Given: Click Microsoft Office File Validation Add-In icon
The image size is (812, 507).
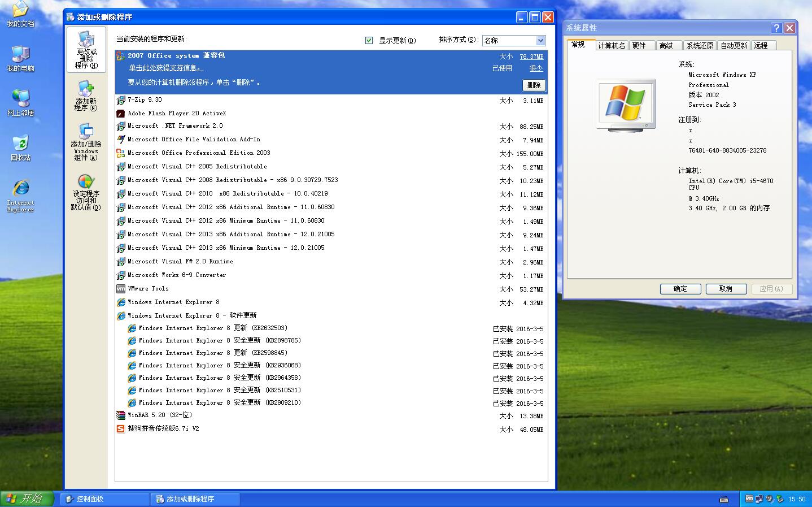Looking at the screenshot, I should pyautogui.click(x=121, y=140).
